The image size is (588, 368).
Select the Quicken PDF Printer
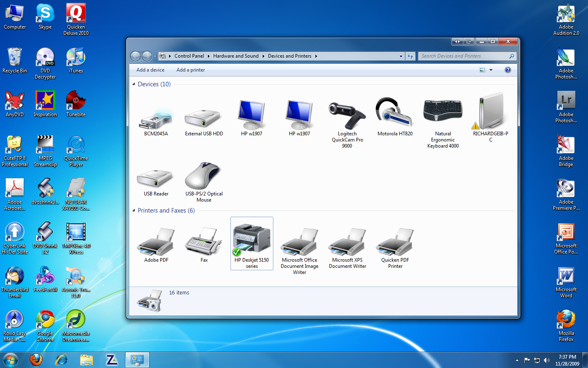pyautogui.click(x=395, y=247)
